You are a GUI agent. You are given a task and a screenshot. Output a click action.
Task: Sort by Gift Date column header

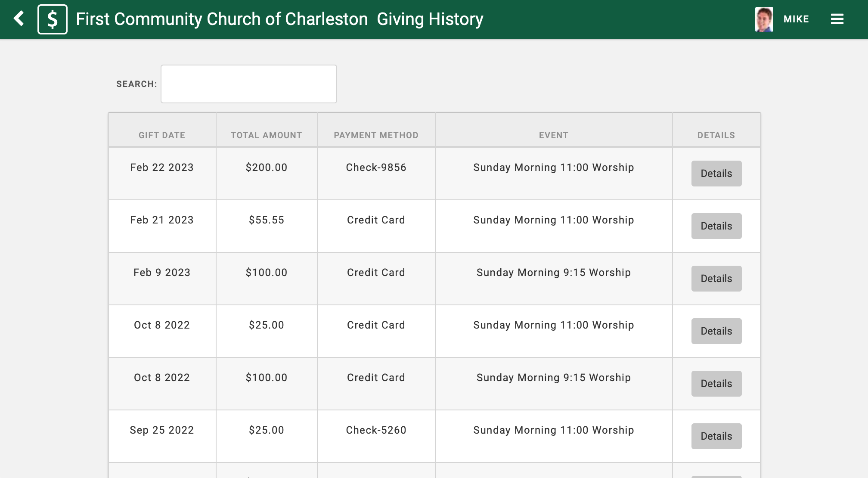coord(162,135)
